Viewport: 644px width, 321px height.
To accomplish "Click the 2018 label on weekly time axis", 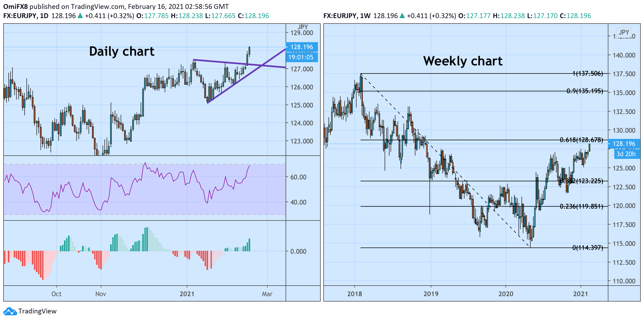I will 355,294.
